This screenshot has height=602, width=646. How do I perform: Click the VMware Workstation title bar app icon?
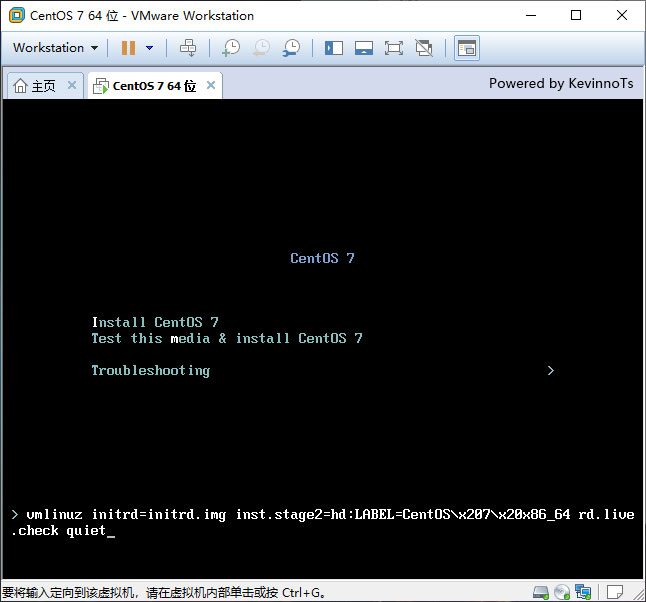click(x=17, y=15)
